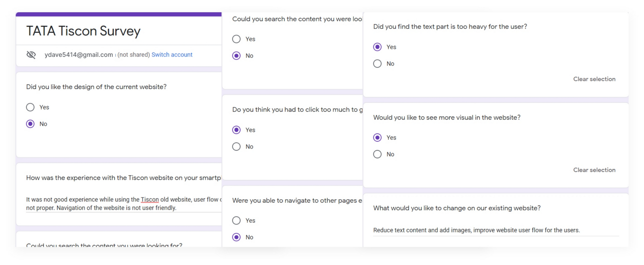This screenshot has width=644, height=265.
Task: Select Yes for liking current website design
Action: (30, 107)
